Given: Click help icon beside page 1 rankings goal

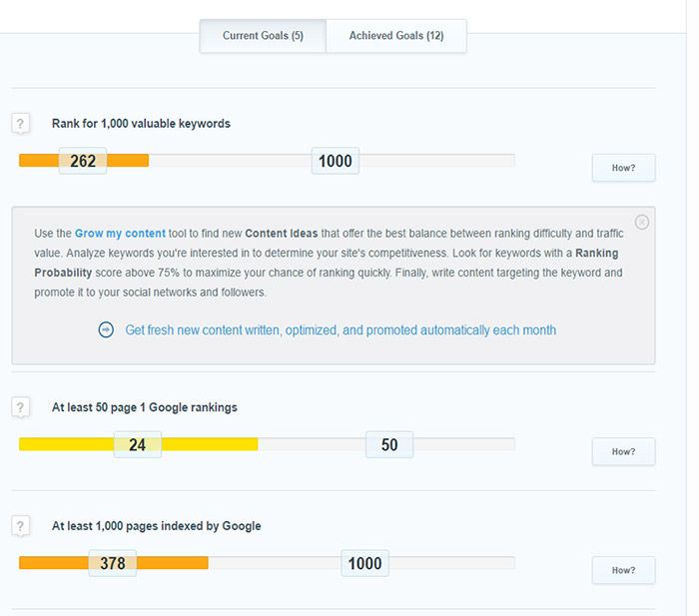Looking at the screenshot, I should 21,408.
